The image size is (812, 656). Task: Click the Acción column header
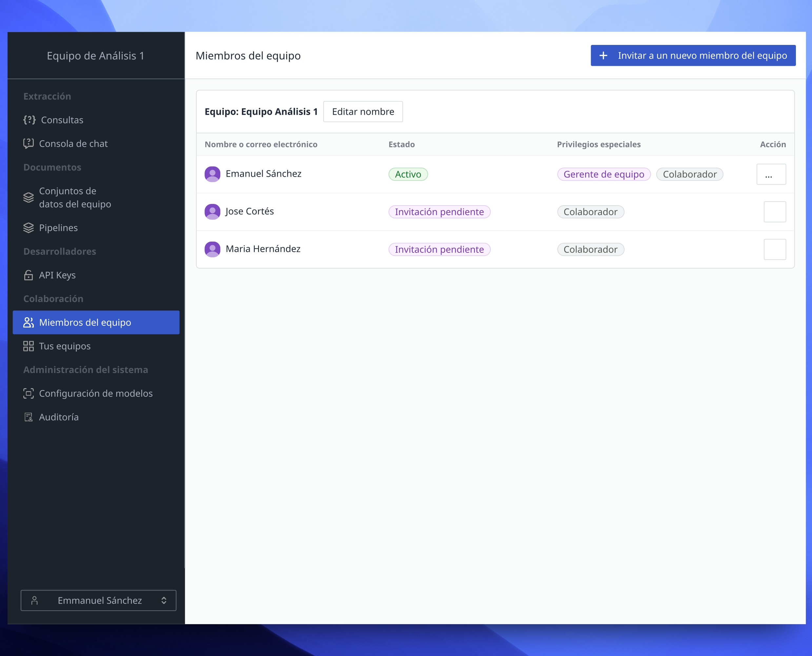click(773, 144)
